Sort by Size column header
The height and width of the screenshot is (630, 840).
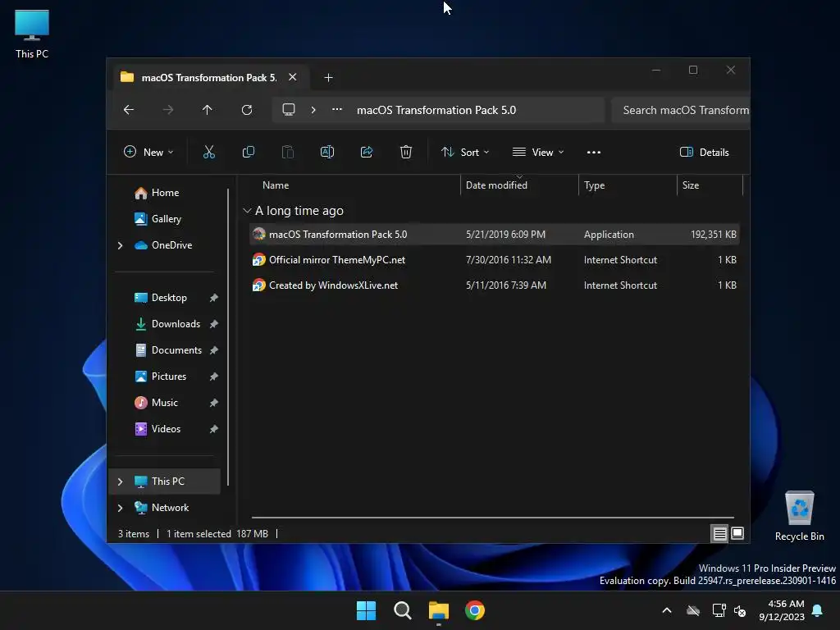[691, 185]
